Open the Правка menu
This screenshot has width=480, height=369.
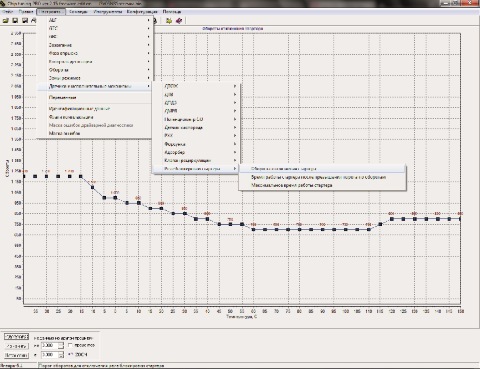click(26, 12)
